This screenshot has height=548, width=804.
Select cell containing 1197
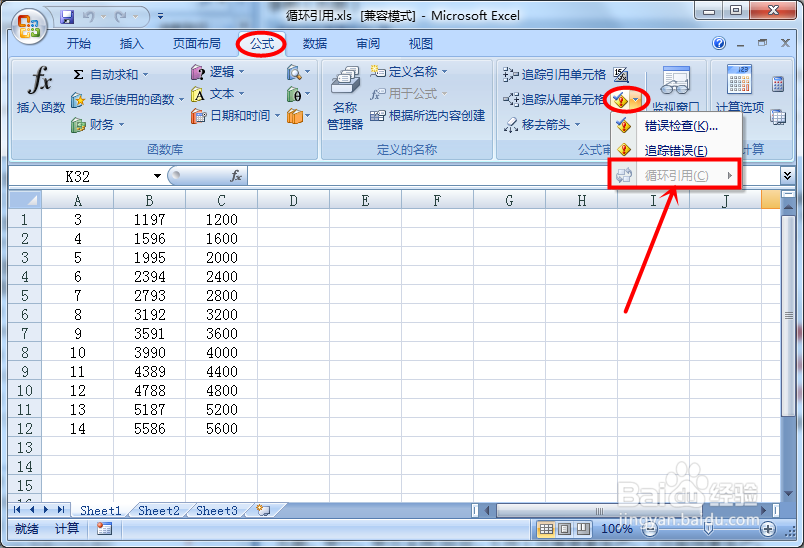click(149, 219)
